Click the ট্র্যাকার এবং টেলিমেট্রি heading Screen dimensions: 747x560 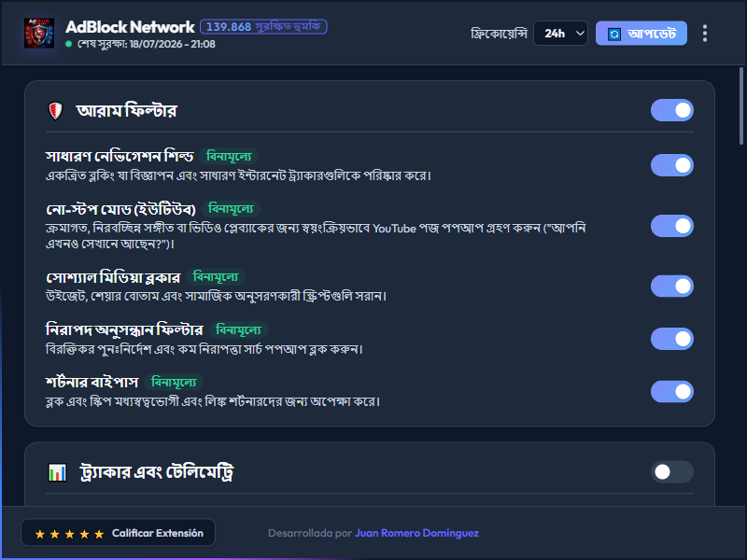(157, 472)
